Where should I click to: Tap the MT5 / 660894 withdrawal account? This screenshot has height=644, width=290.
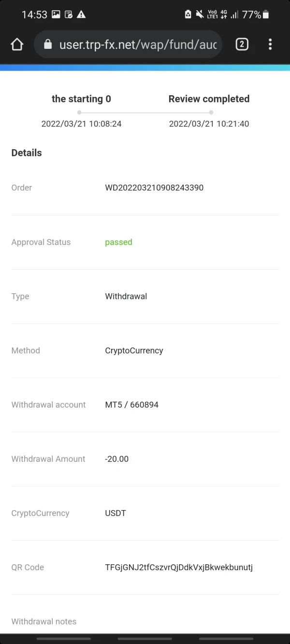click(x=131, y=404)
